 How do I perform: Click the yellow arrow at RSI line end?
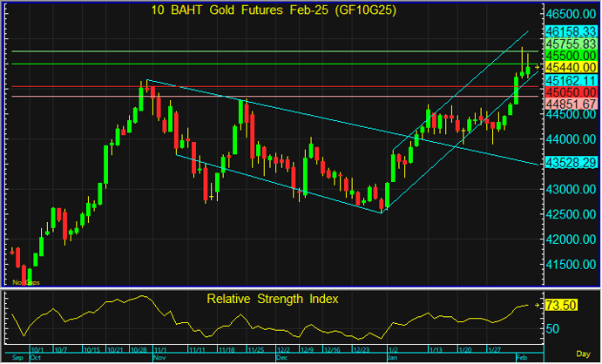click(x=537, y=305)
